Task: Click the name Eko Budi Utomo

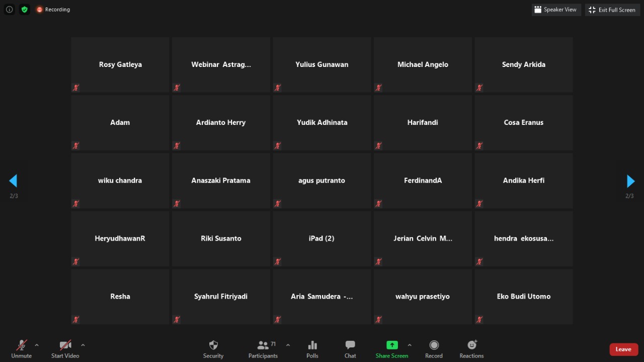Action: point(524,296)
